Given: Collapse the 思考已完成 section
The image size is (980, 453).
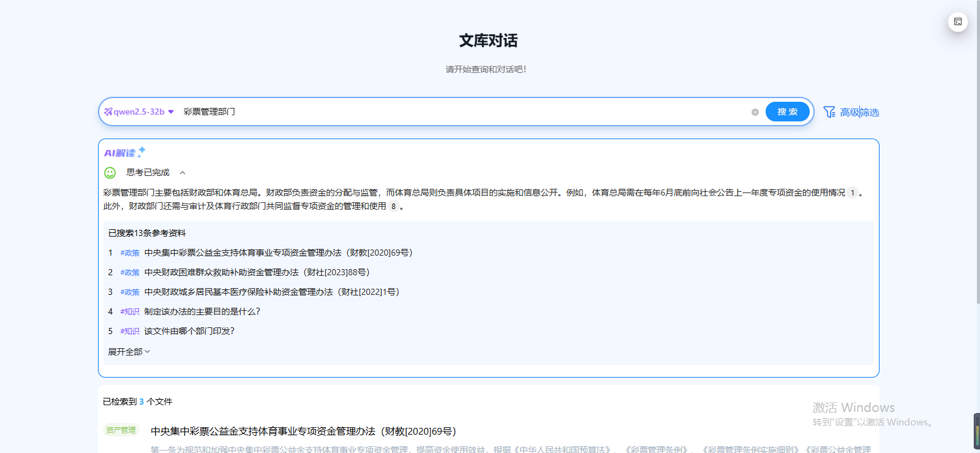Looking at the screenshot, I should (x=183, y=173).
